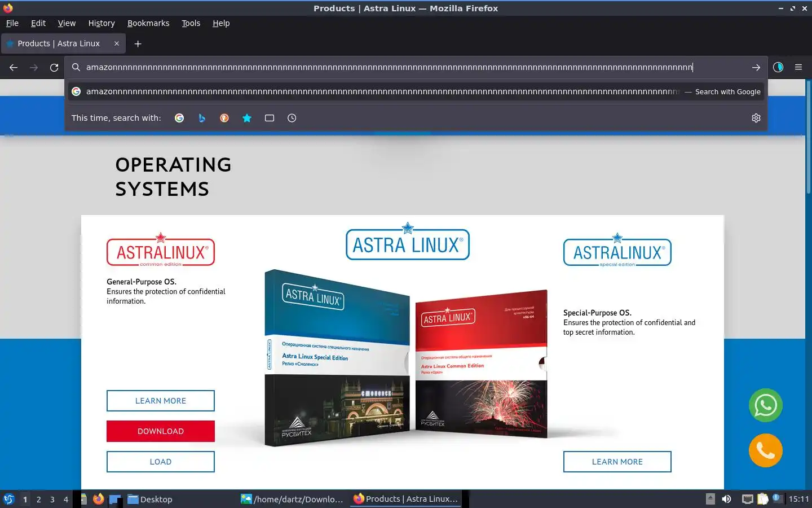Open a new browser tab
This screenshot has height=508, width=812.
point(138,43)
